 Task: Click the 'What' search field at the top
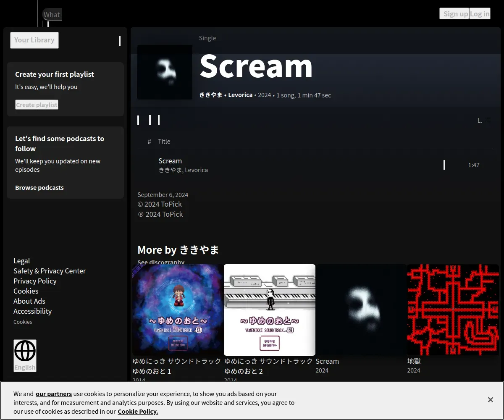click(52, 15)
